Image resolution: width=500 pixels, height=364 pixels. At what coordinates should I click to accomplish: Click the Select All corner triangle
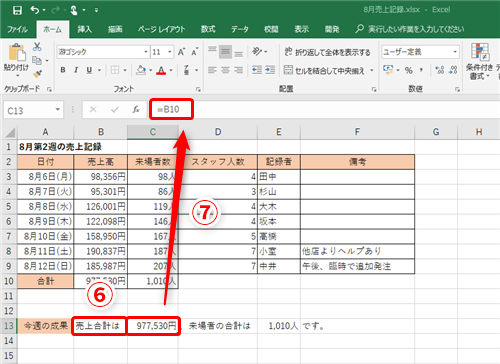(10, 132)
